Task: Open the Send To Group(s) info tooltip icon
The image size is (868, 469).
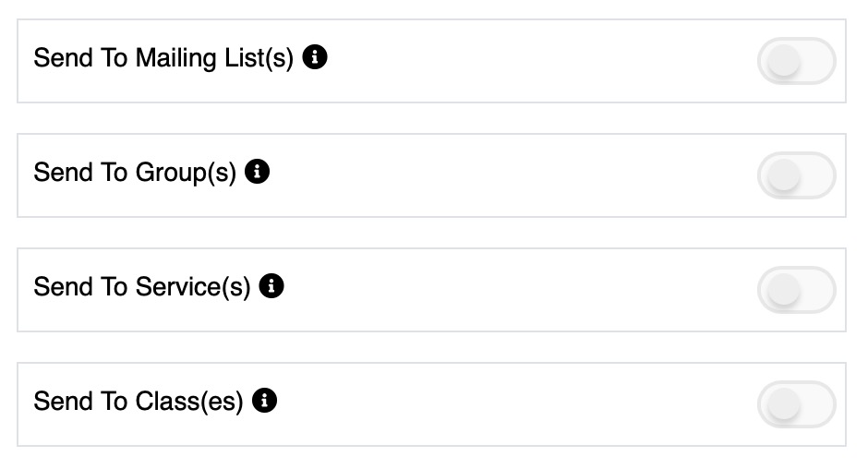Action: (x=257, y=172)
